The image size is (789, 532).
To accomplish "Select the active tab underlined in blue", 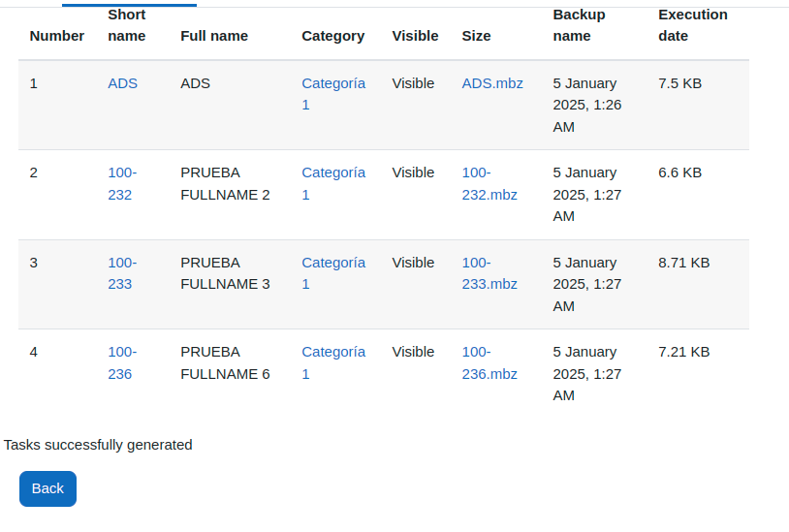I will point(129,4).
